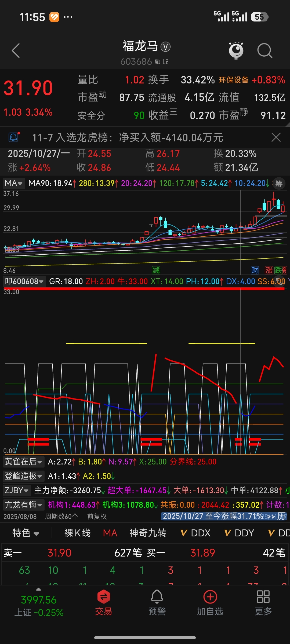Tap the 前复权 adjustment setting

coord(97,517)
